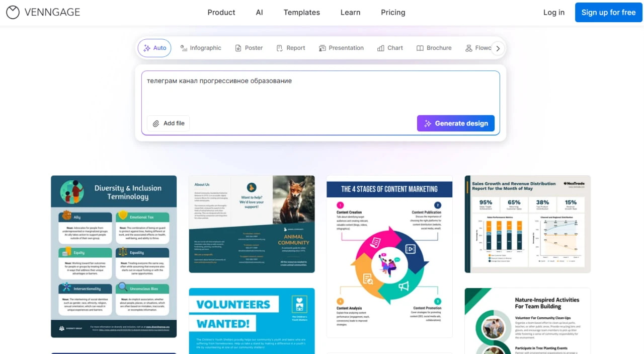Screen dimensions: 644x354
Task: Click the sparkle icon next to Auto
Action: click(147, 48)
